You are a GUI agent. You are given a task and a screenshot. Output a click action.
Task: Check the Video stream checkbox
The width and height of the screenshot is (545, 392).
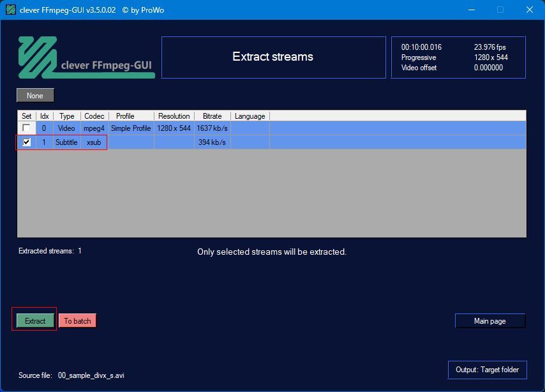26,128
